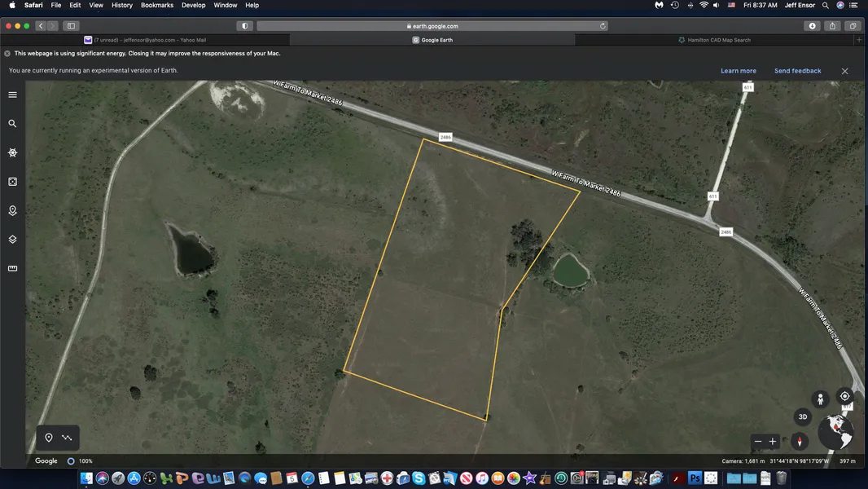Open Map Style layers icon
Image resolution: width=868 pixels, height=489 pixels.
(12, 240)
